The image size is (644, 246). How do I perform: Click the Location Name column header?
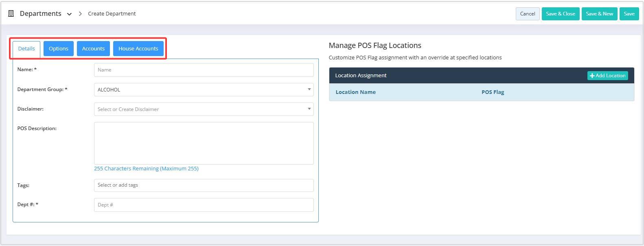[x=355, y=92]
